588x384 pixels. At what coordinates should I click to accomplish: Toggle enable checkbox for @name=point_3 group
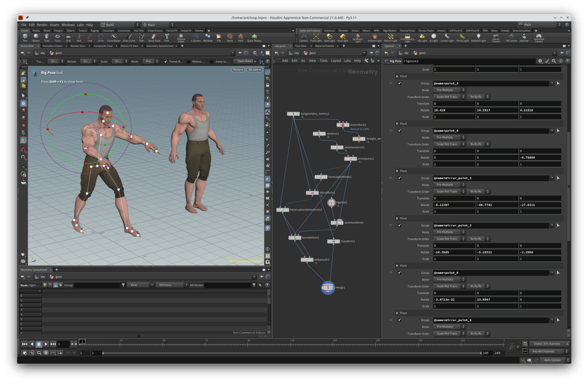[x=399, y=83]
